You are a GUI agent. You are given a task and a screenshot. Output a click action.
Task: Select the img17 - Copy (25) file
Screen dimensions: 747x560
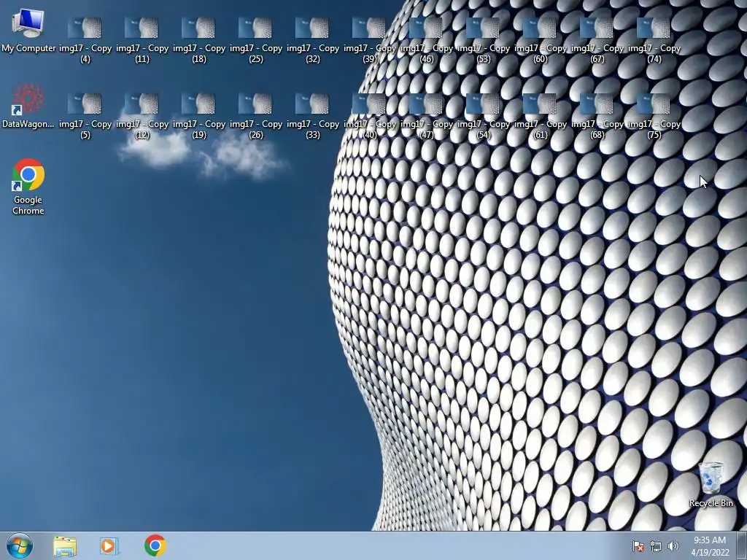(256, 41)
